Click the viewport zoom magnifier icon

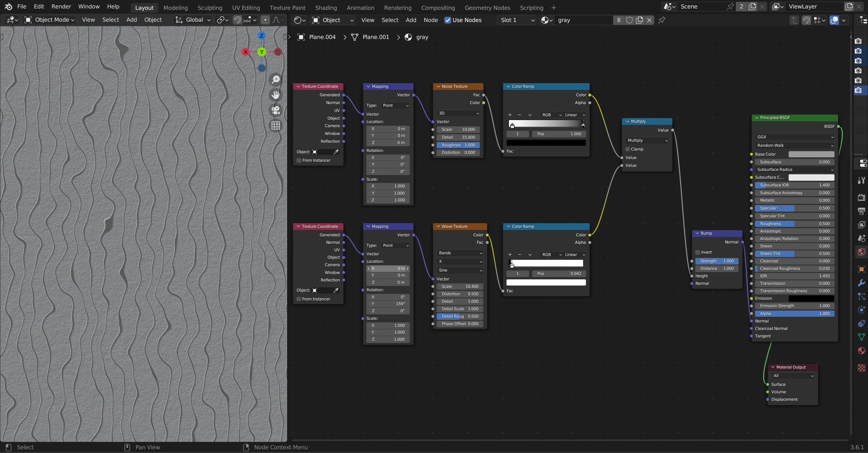276,80
